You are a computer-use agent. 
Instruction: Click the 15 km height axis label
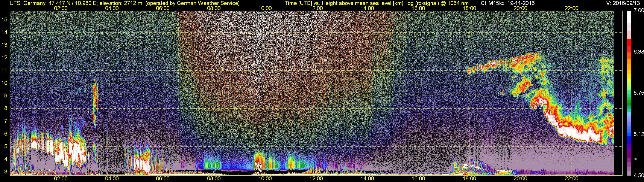[5, 20]
